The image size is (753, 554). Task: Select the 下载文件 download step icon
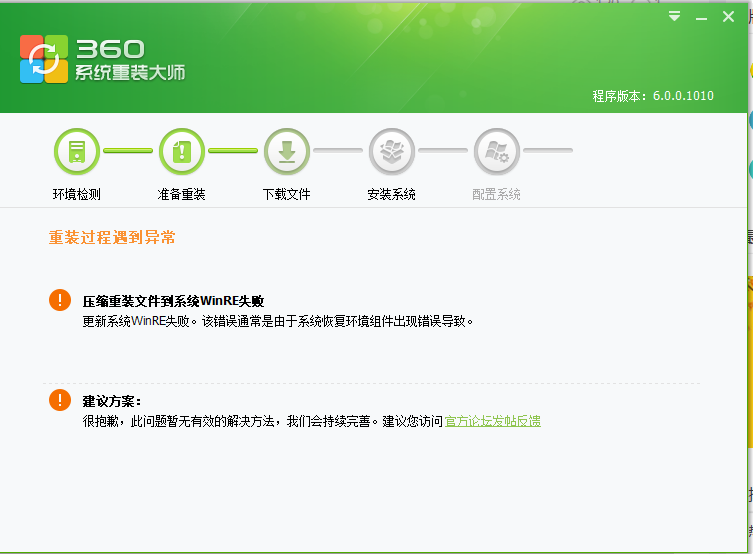(287, 151)
